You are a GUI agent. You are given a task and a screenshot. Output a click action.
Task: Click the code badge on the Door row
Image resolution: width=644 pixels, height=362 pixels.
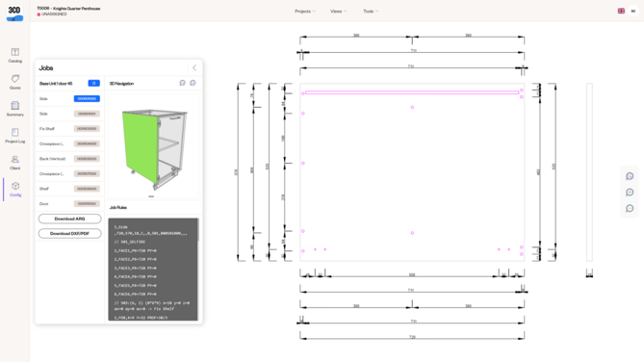[x=87, y=204]
